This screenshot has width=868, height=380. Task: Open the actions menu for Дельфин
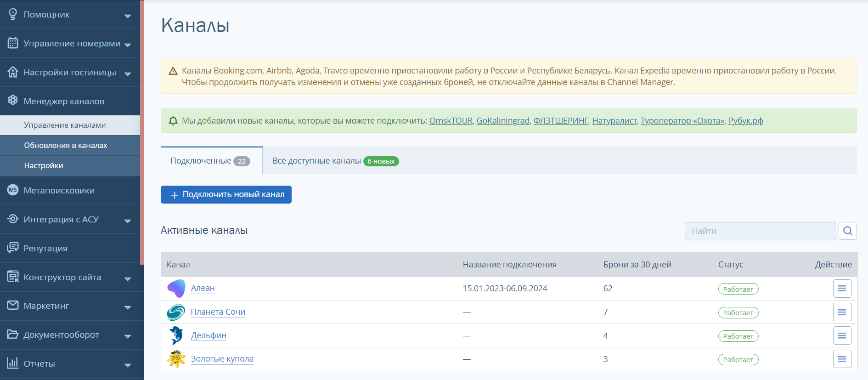click(842, 335)
